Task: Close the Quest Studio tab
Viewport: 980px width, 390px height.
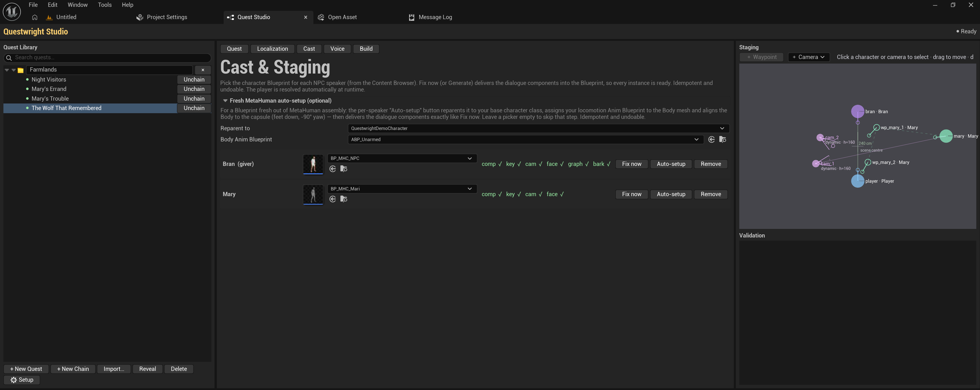Action: 305,17
